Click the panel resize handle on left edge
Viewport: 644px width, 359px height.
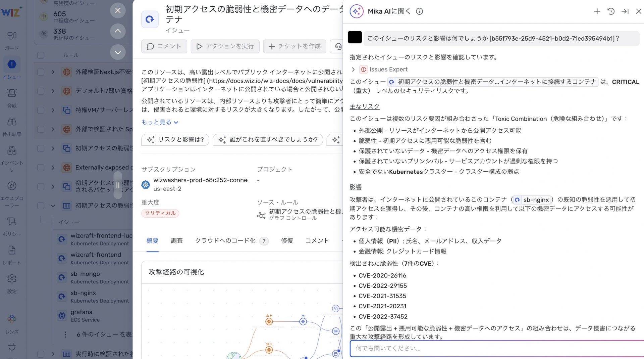tap(118, 185)
